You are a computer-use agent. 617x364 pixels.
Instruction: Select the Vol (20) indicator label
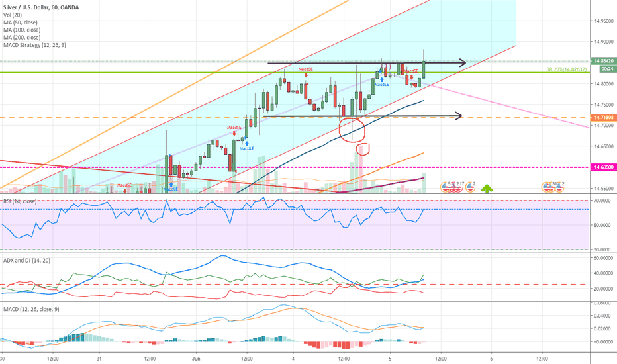point(13,15)
